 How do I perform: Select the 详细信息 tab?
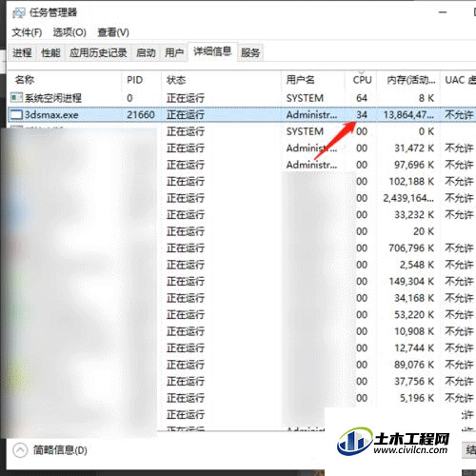(x=212, y=51)
